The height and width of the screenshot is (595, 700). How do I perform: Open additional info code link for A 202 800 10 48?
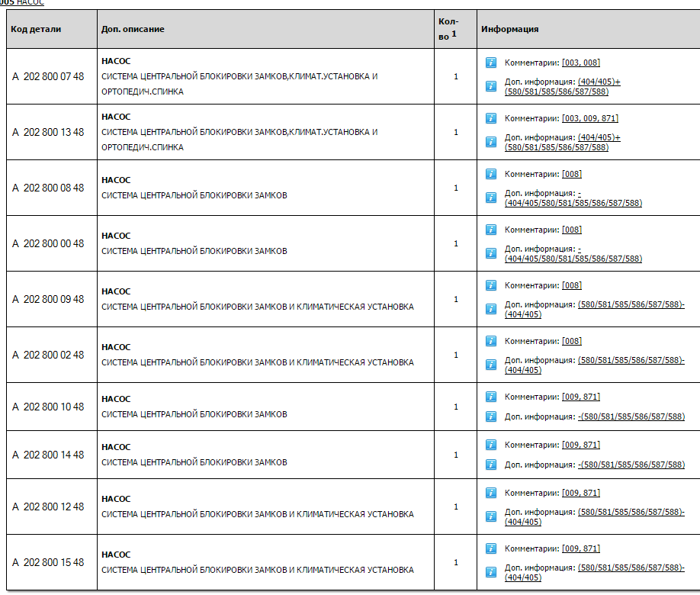point(631,416)
